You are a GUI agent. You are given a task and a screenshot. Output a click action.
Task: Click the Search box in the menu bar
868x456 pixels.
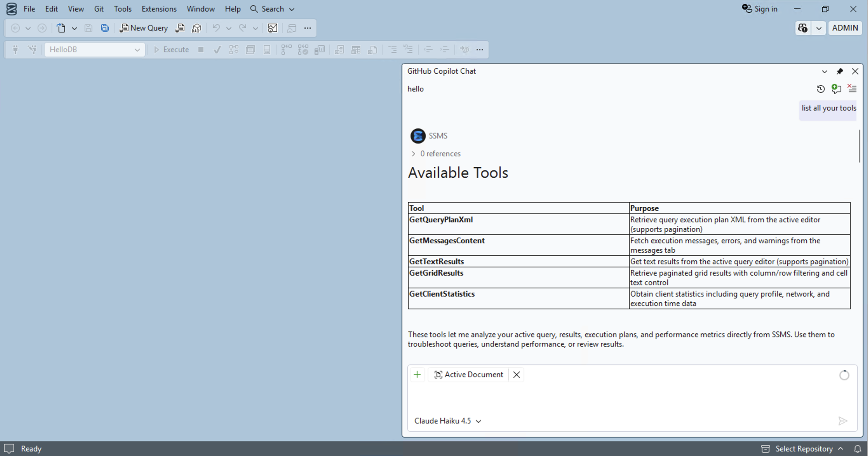[x=273, y=9]
